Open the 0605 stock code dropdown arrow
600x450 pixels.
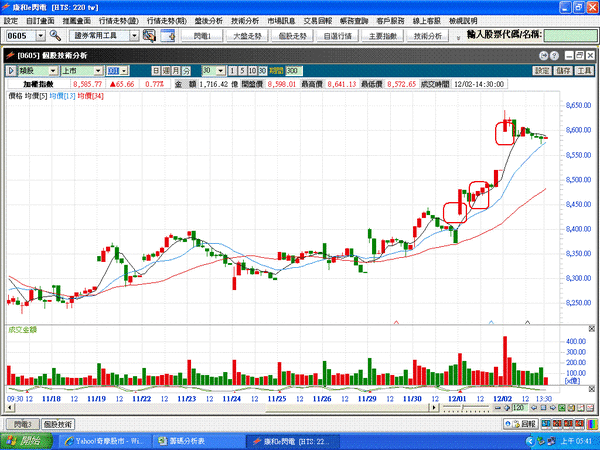(x=41, y=36)
